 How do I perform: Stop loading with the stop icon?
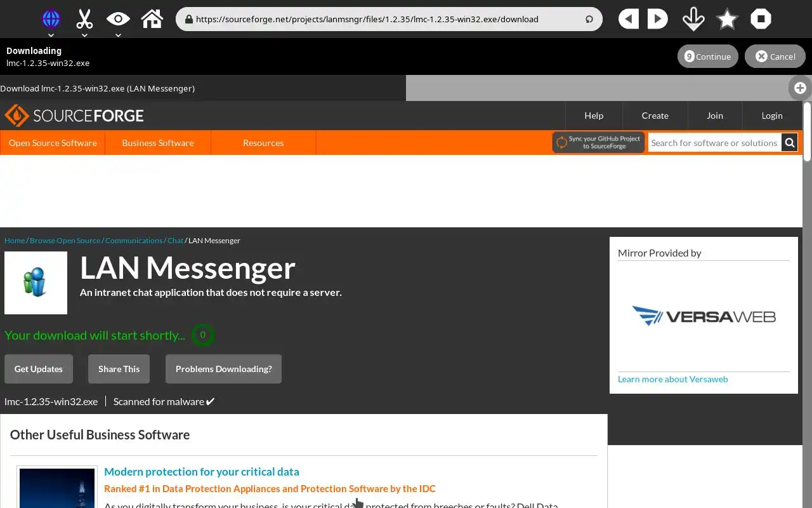761,19
